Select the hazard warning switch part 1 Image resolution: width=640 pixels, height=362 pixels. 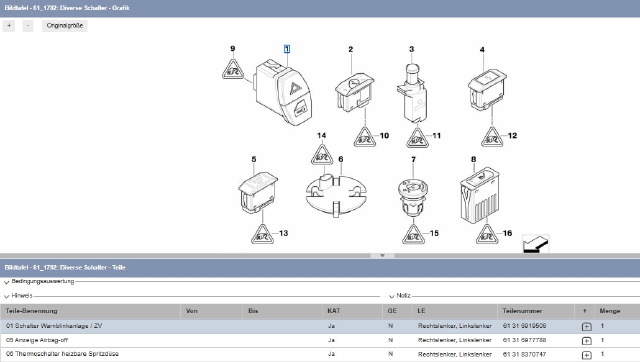[x=283, y=92]
